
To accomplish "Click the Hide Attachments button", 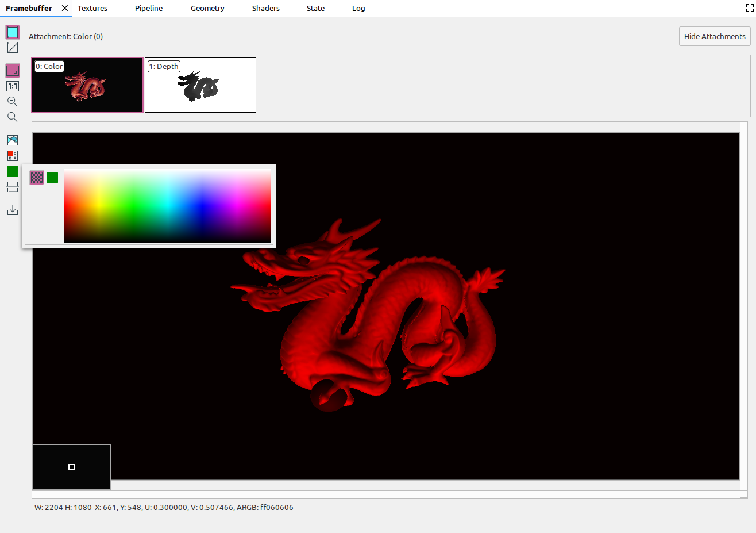I will pos(714,36).
